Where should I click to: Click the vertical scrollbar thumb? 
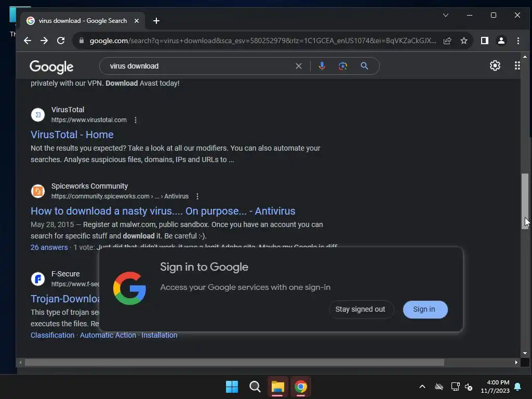point(525,201)
